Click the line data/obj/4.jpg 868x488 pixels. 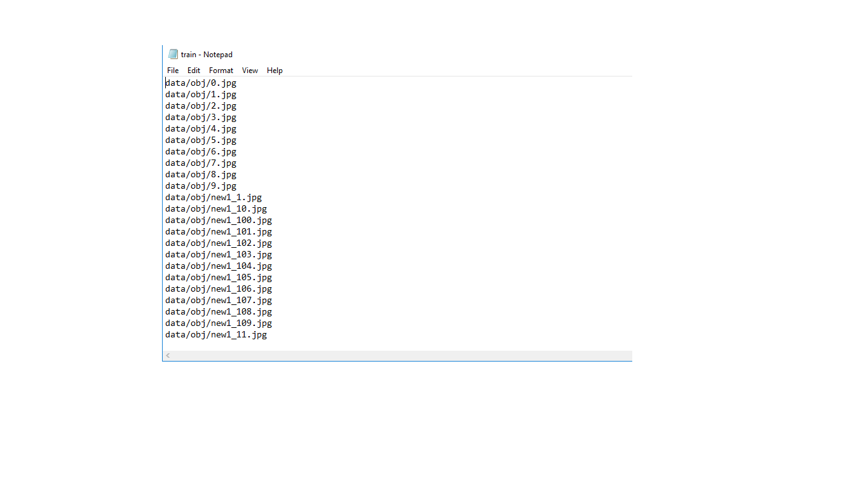pyautogui.click(x=201, y=129)
